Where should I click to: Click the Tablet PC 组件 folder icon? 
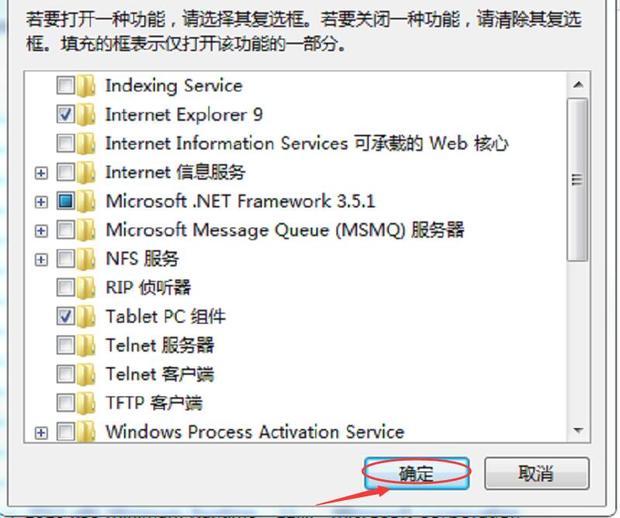click(86, 317)
